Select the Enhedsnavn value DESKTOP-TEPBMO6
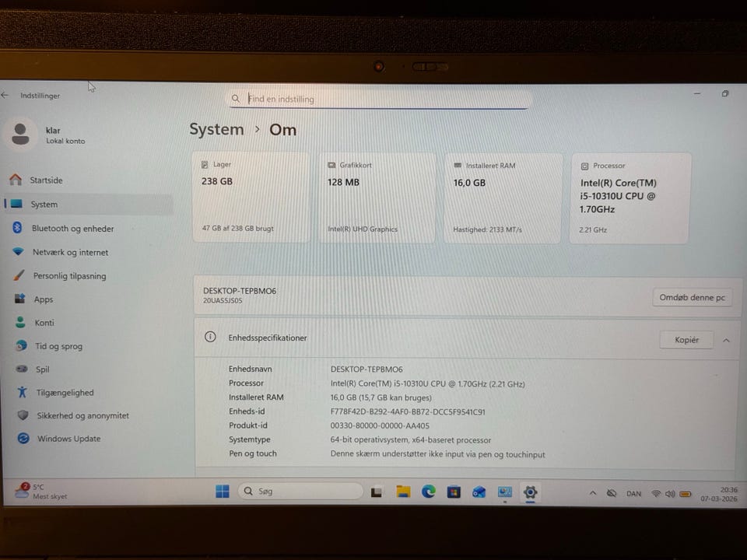This screenshot has width=747, height=560. pos(366,369)
